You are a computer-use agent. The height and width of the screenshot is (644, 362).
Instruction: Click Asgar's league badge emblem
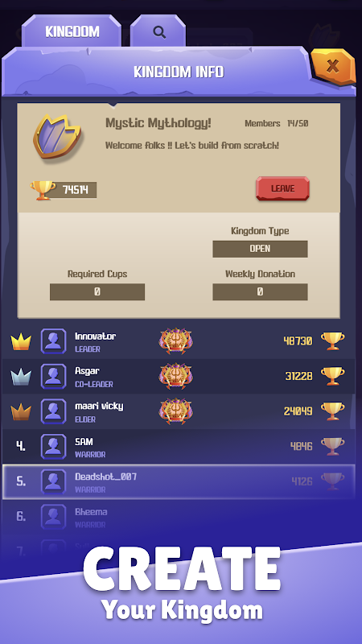coord(175,376)
